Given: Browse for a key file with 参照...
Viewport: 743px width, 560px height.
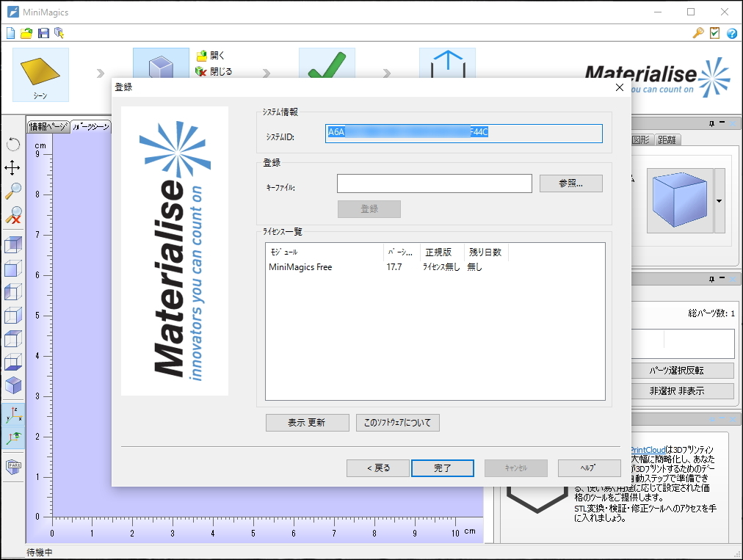Looking at the screenshot, I should tap(570, 183).
